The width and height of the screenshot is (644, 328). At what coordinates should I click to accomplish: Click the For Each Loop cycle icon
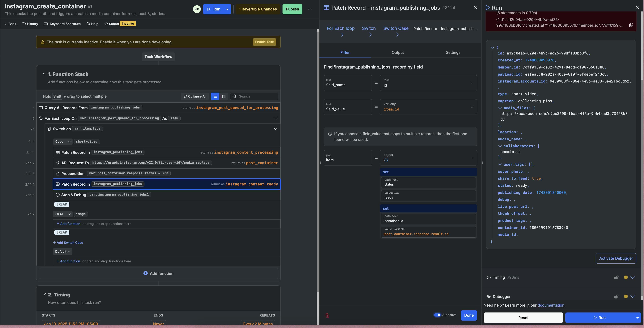(41, 118)
